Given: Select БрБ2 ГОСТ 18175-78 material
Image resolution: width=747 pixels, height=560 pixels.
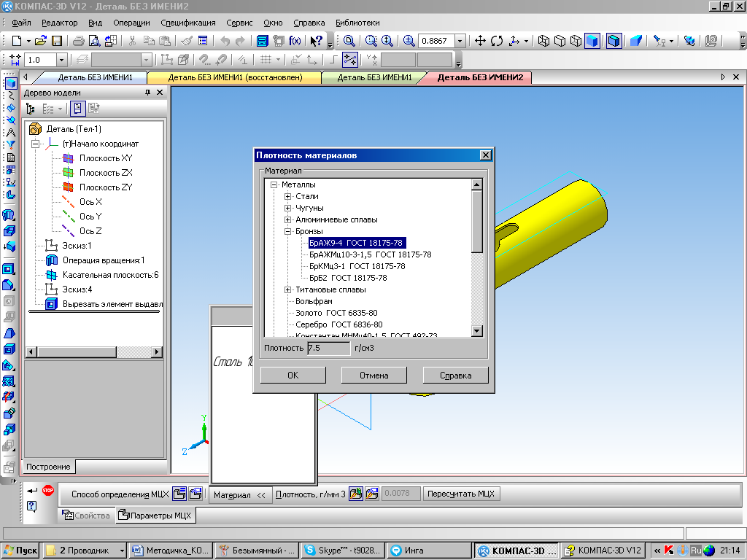Looking at the screenshot, I should [x=348, y=278].
